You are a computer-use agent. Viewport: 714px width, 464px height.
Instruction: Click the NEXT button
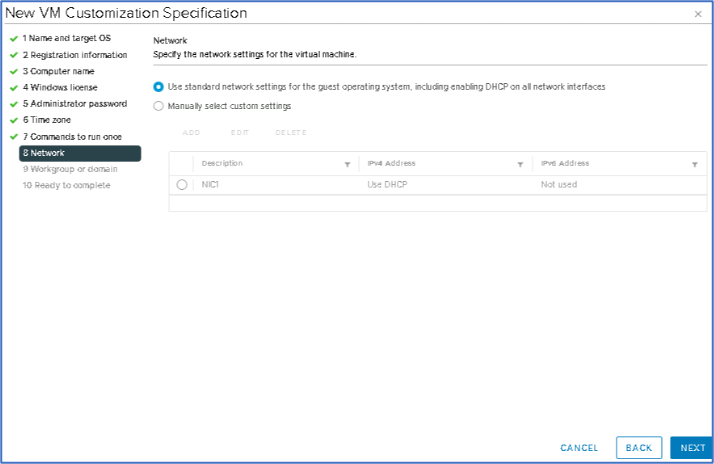click(x=692, y=448)
